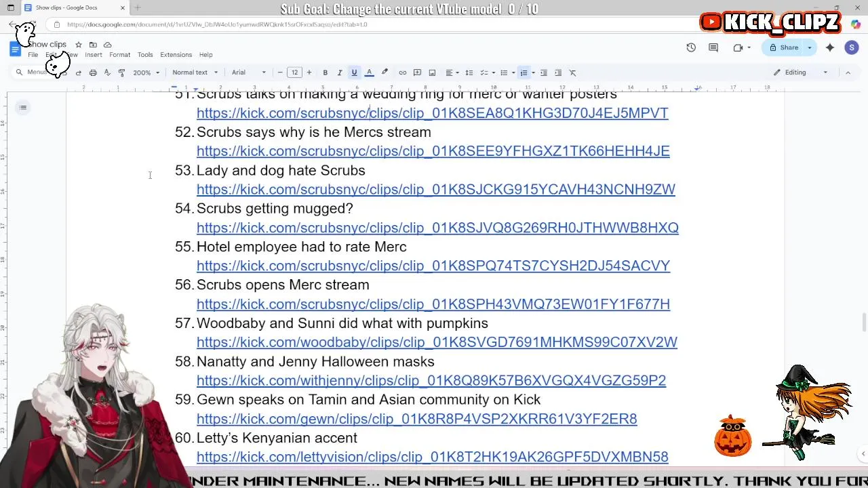Click the Share button

tap(783, 47)
